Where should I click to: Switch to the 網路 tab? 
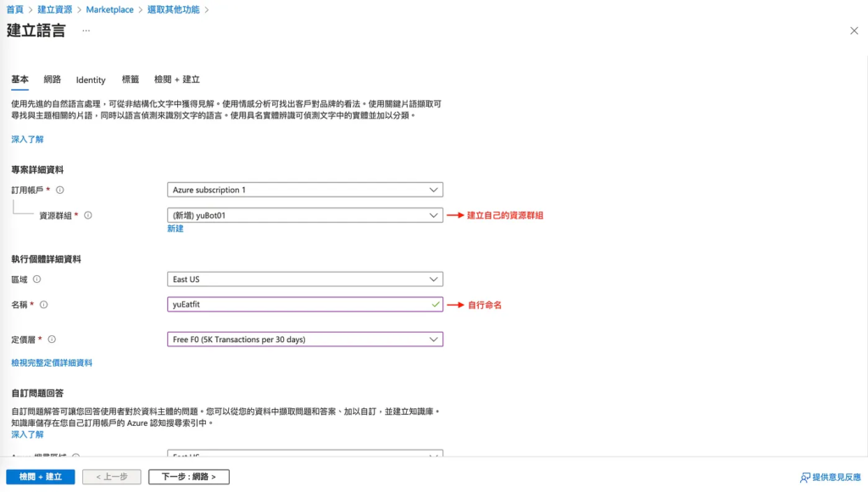click(x=53, y=80)
